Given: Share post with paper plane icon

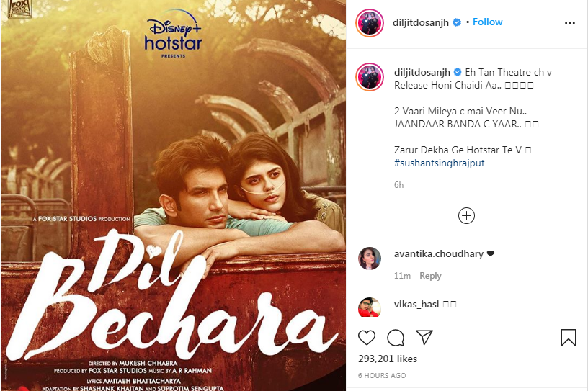Looking at the screenshot, I should [x=424, y=338].
